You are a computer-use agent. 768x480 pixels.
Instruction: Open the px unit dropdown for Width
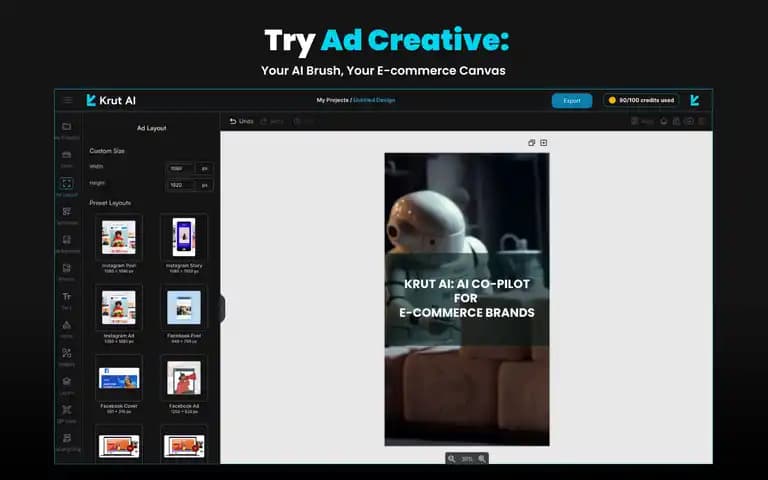205,168
